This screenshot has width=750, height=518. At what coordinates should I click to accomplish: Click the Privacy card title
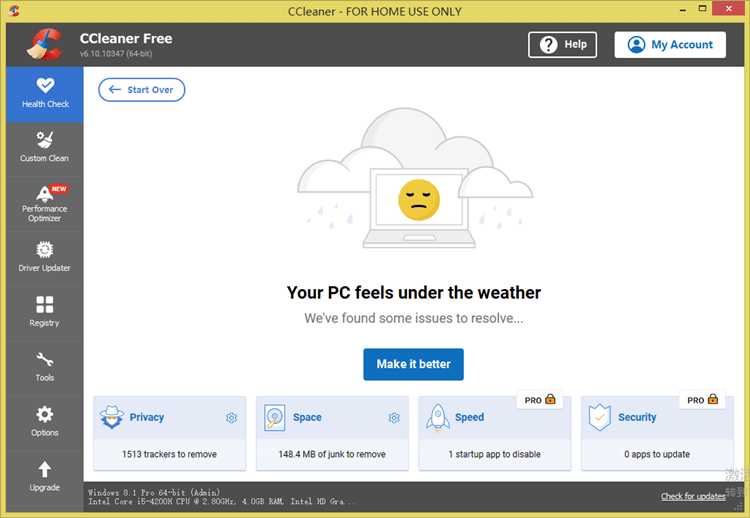click(x=147, y=417)
